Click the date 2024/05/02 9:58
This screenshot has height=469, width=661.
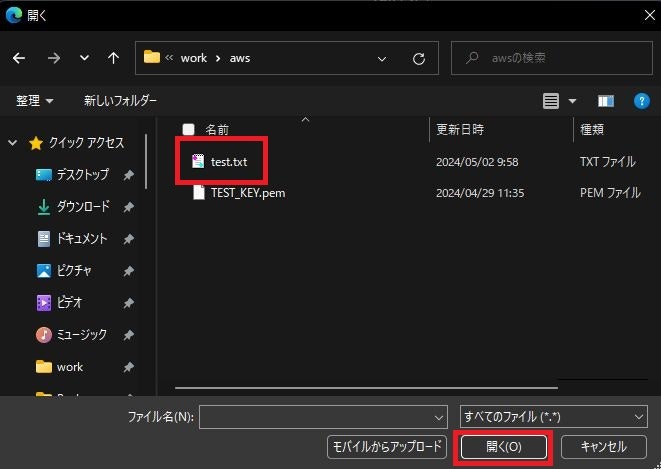point(477,162)
